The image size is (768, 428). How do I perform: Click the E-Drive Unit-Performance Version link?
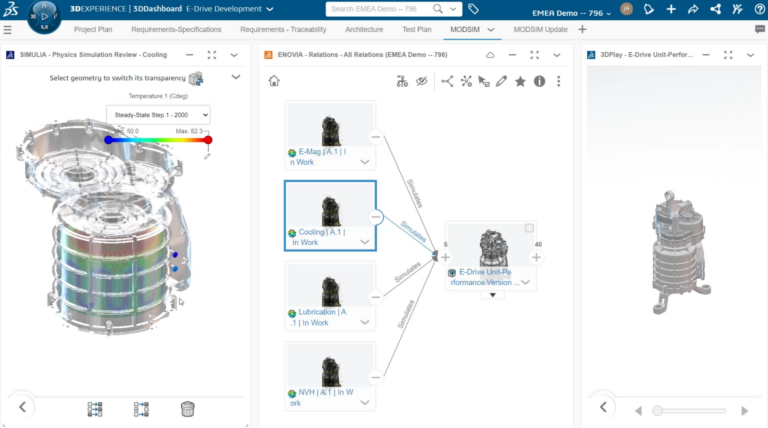click(485, 277)
